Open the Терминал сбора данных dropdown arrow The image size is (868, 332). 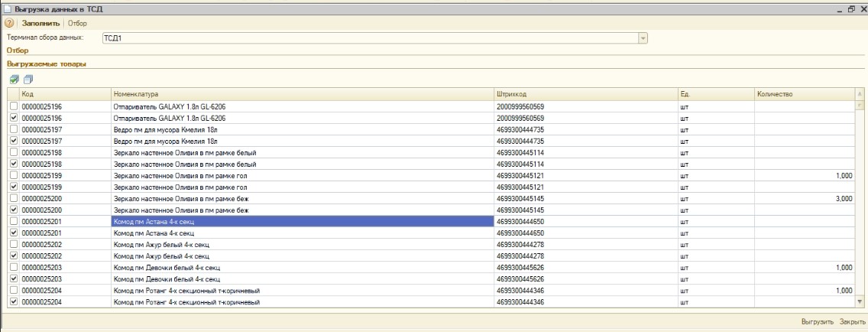click(642, 37)
